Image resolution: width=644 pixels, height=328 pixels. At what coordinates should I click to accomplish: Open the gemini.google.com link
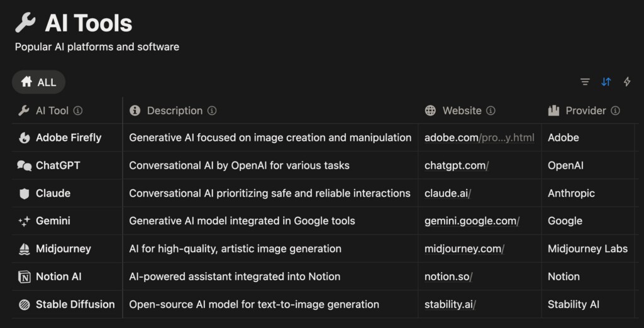(x=472, y=221)
